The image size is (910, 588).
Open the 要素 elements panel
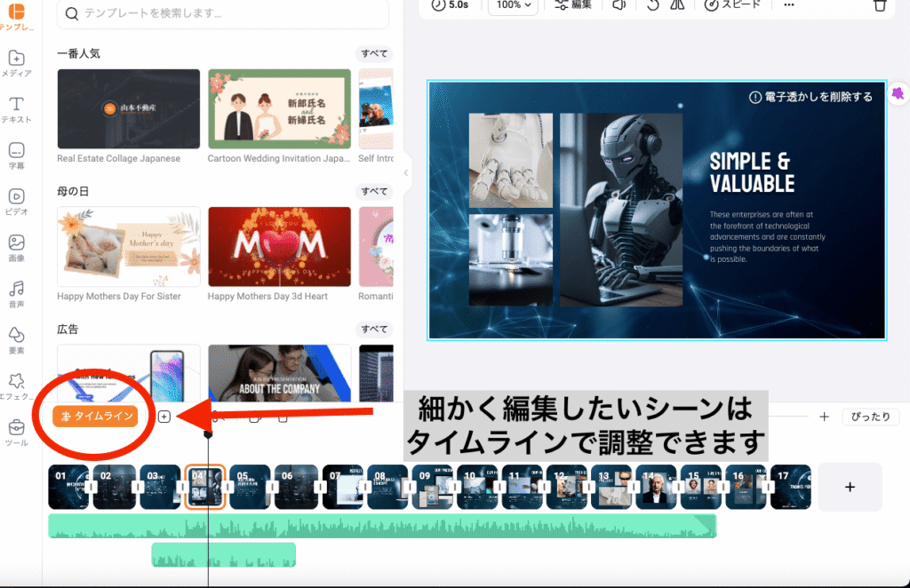[16, 340]
